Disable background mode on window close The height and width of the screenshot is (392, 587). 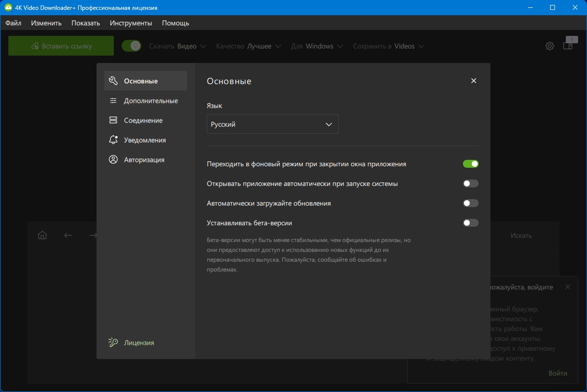(x=470, y=164)
